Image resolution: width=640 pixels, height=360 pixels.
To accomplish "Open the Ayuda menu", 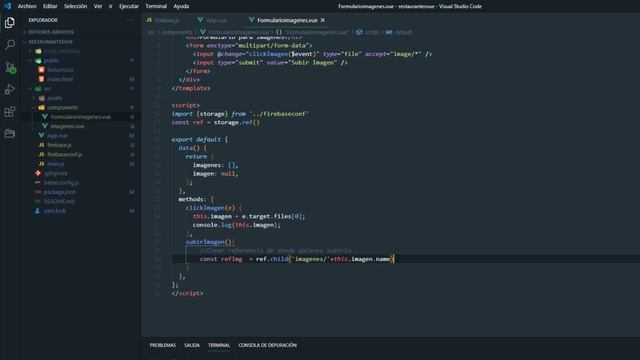I will [x=181, y=6].
